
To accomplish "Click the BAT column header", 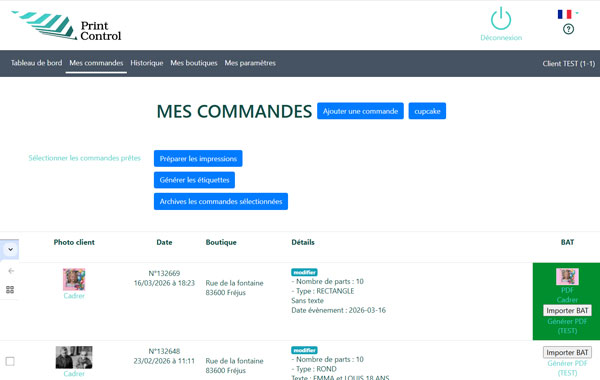I will click(567, 242).
